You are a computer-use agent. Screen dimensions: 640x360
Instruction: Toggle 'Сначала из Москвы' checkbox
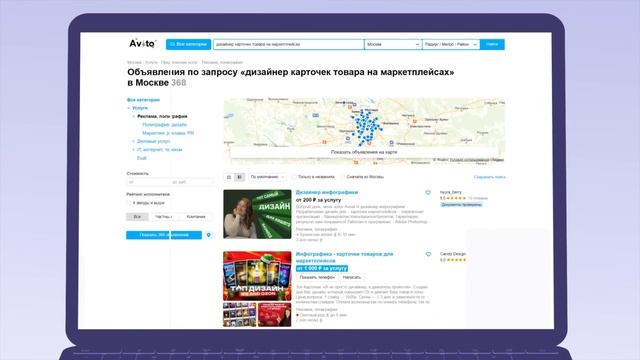tap(342, 177)
